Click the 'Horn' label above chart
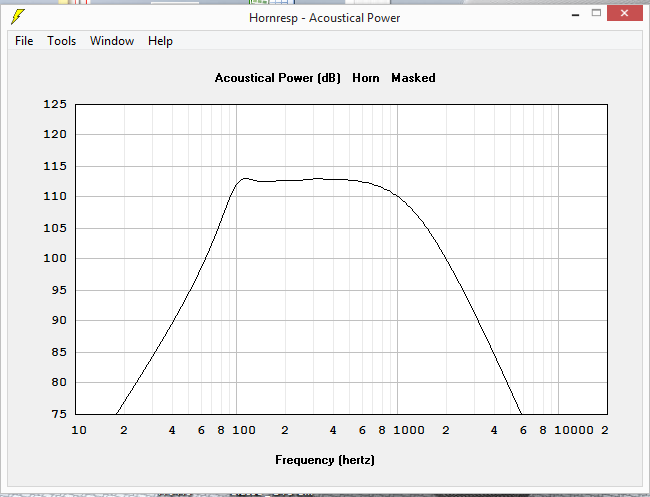Image resolution: width=650 pixels, height=497 pixels. (x=366, y=78)
